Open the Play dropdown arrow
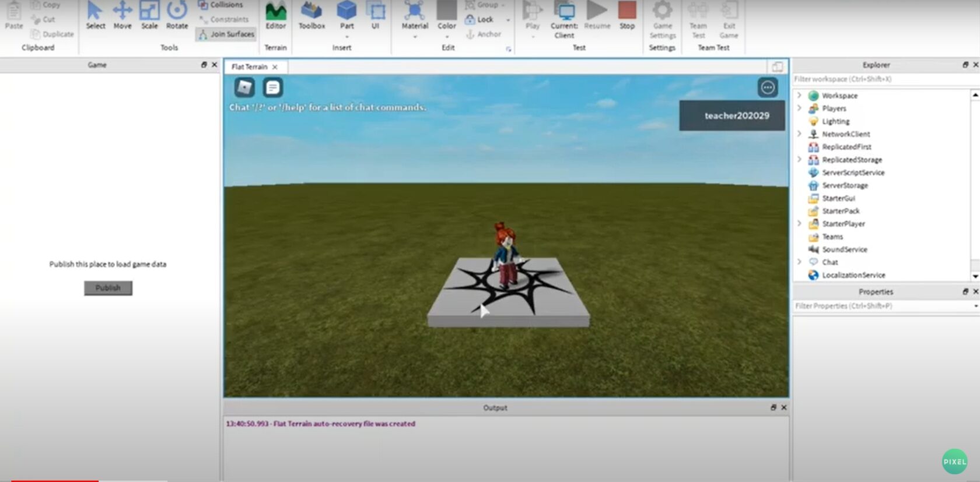 click(x=532, y=37)
